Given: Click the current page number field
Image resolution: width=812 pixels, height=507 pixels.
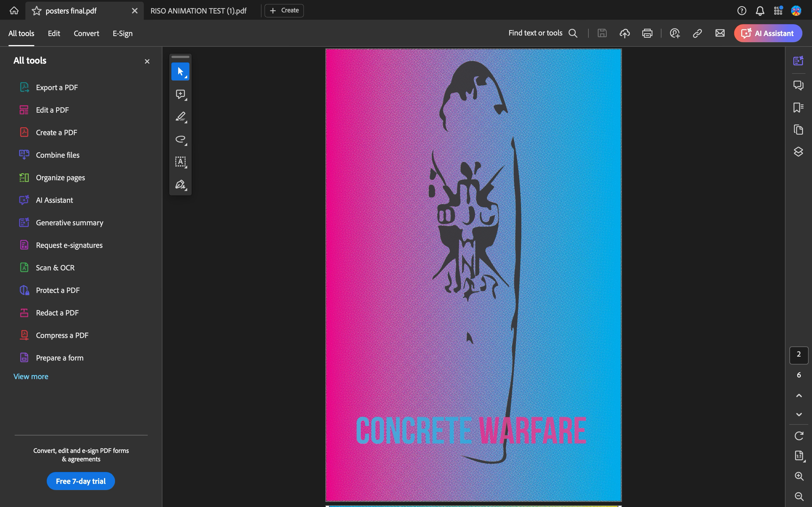Looking at the screenshot, I should tap(798, 355).
